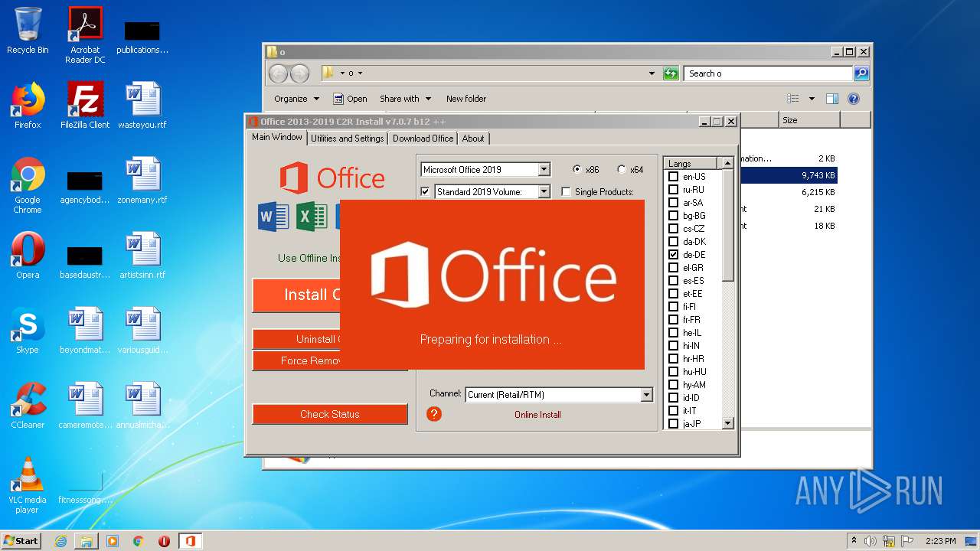Launch CCleaner desktop icon

click(x=28, y=406)
